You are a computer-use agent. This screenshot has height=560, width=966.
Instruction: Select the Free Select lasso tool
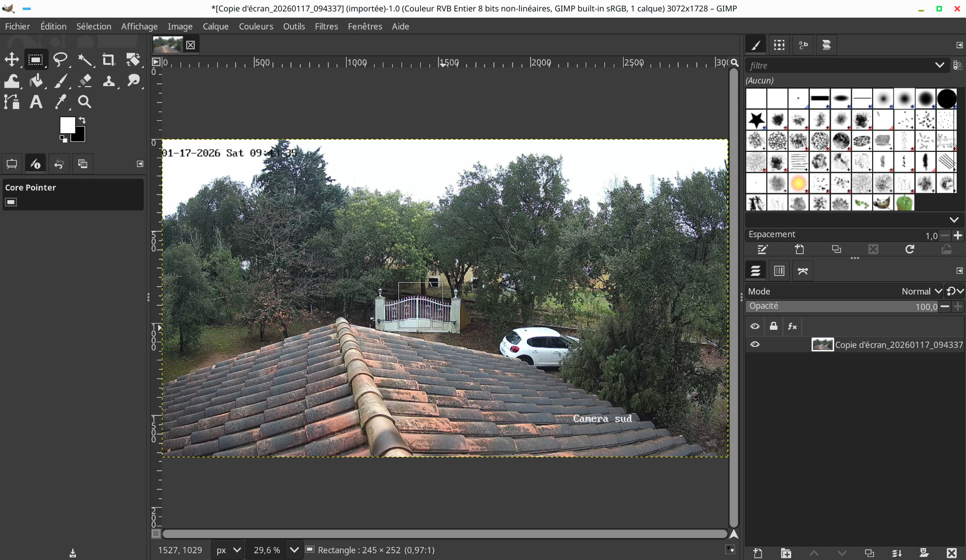click(x=60, y=60)
